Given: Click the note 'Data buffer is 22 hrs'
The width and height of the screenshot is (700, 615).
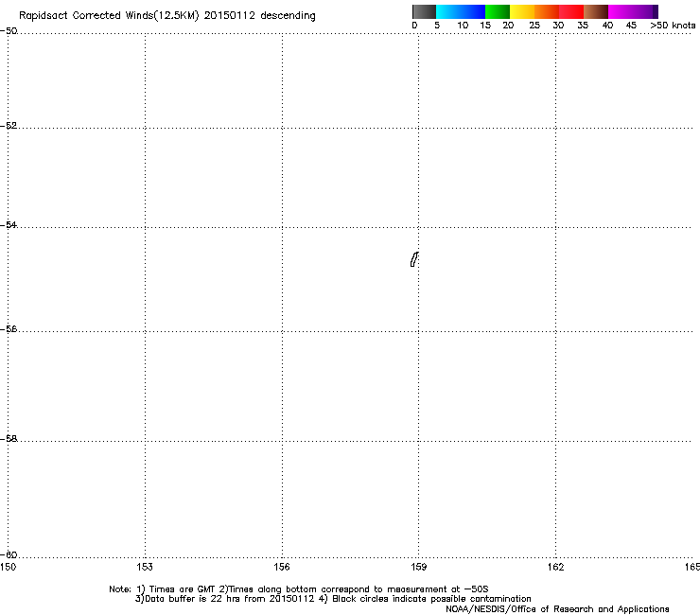Looking at the screenshot, I should tap(193, 599).
